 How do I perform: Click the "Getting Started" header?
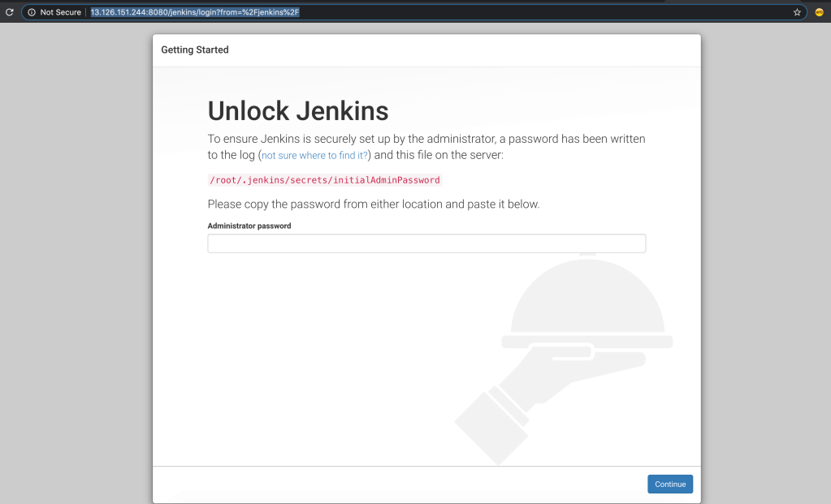tap(194, 50)
